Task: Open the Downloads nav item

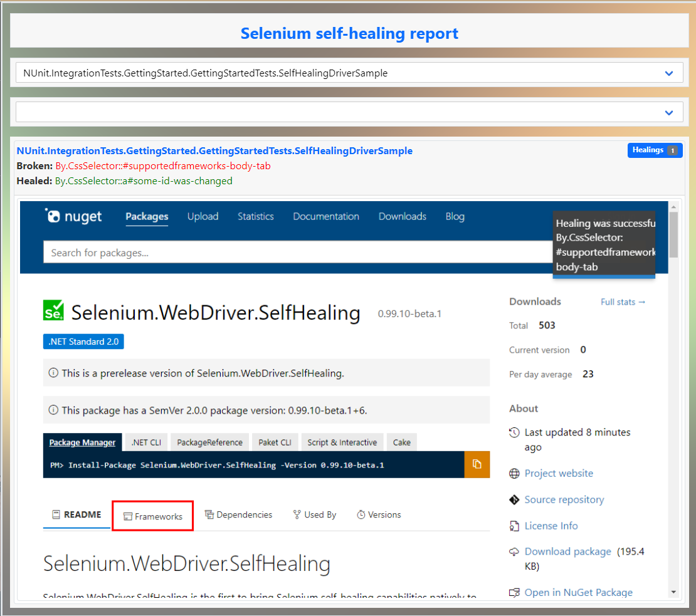Action: [x=402, y=216]
